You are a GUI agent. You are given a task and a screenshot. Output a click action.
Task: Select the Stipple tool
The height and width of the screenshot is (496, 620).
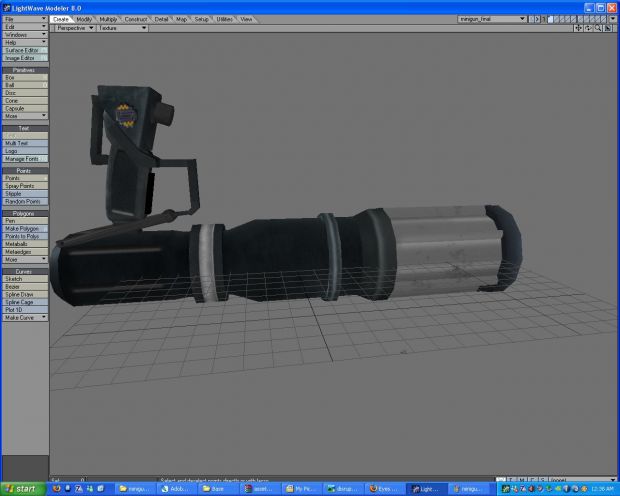click(x=25, y=194)
